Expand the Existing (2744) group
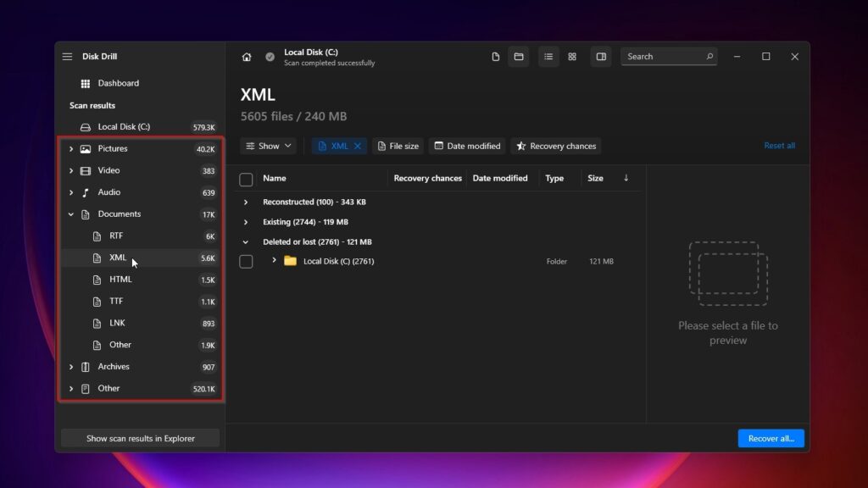The image size is (868, 488). coord(246,223)
